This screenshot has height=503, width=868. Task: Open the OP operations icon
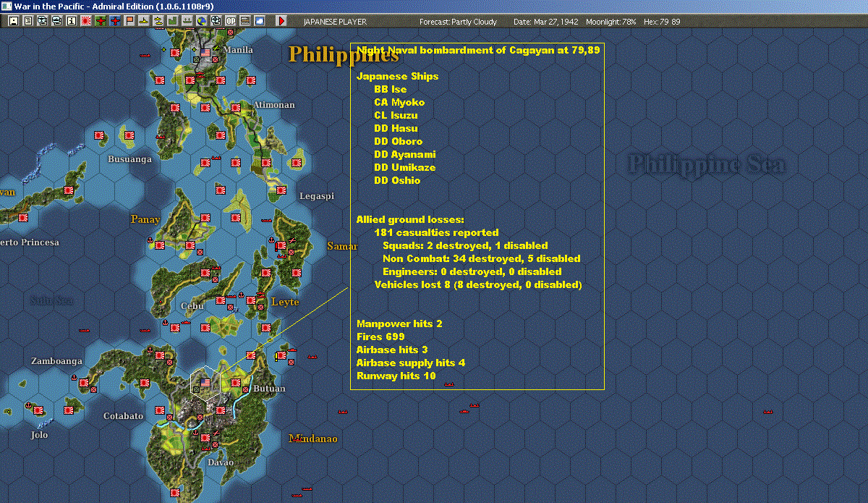(231, 22)
